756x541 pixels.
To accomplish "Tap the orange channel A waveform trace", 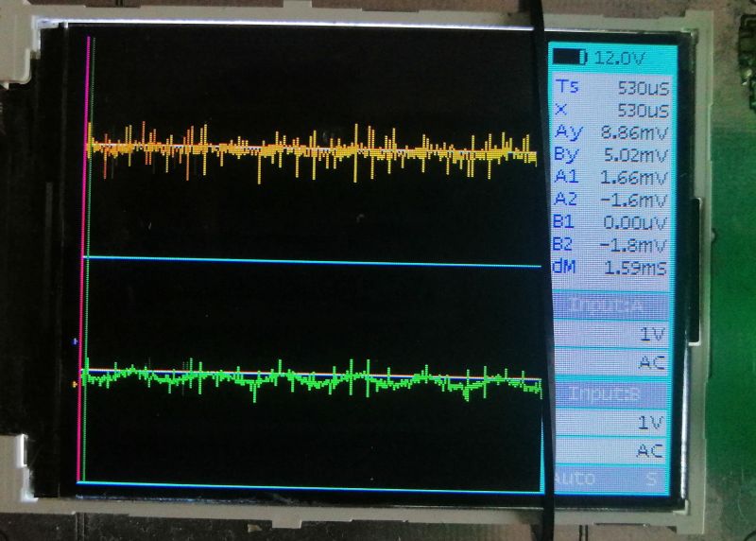I will click(313, 150).
